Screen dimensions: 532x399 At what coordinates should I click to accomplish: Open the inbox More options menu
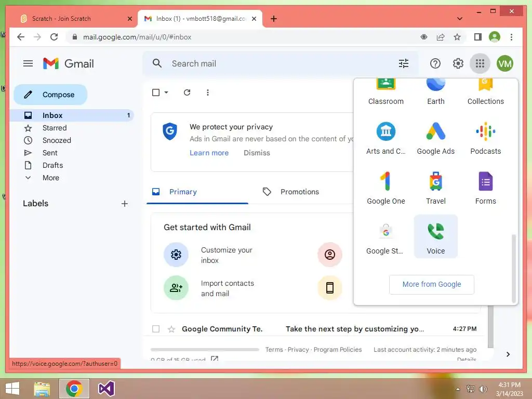coord(208,92)
